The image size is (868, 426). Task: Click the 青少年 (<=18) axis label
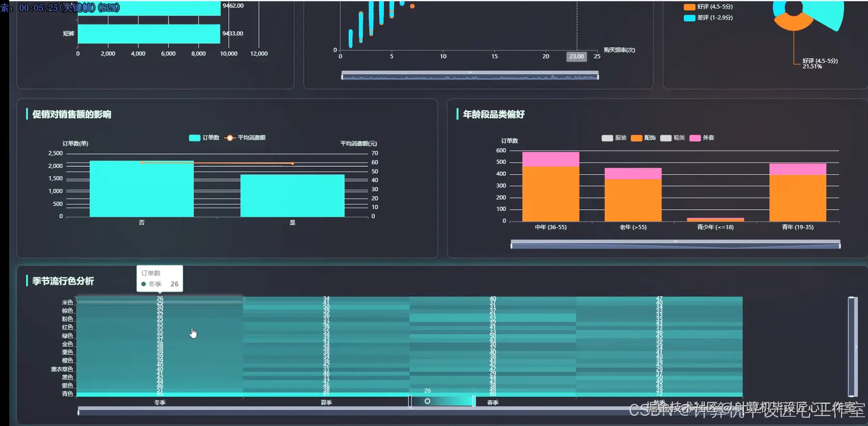716,227
